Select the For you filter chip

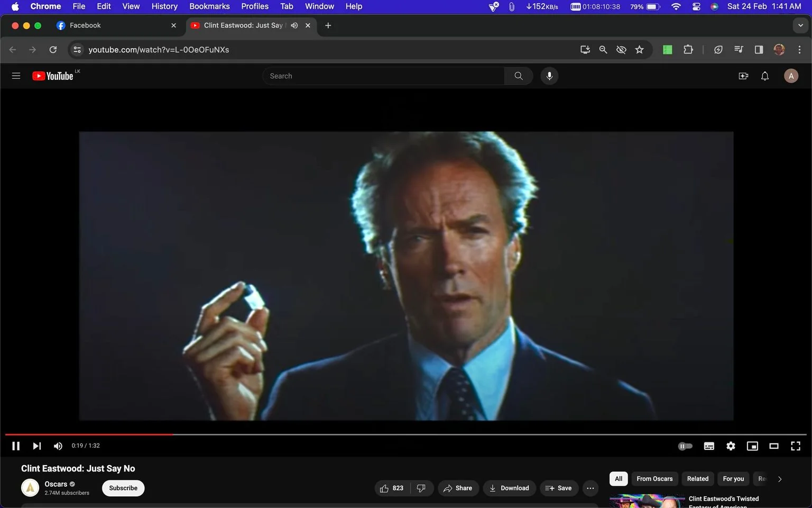733,478
